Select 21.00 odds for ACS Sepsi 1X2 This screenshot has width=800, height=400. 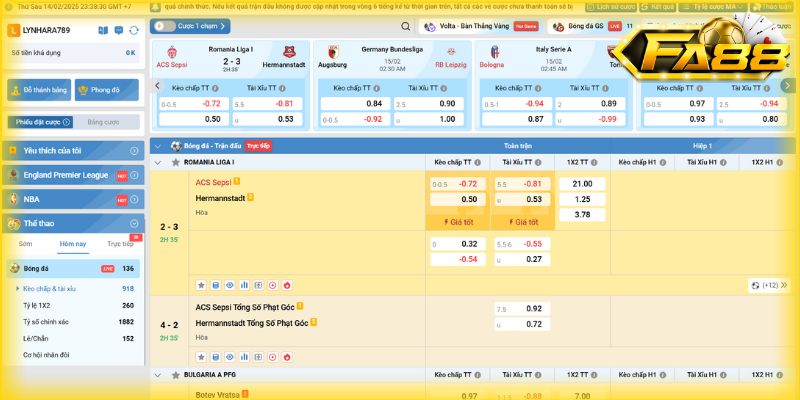pos(582,184)
